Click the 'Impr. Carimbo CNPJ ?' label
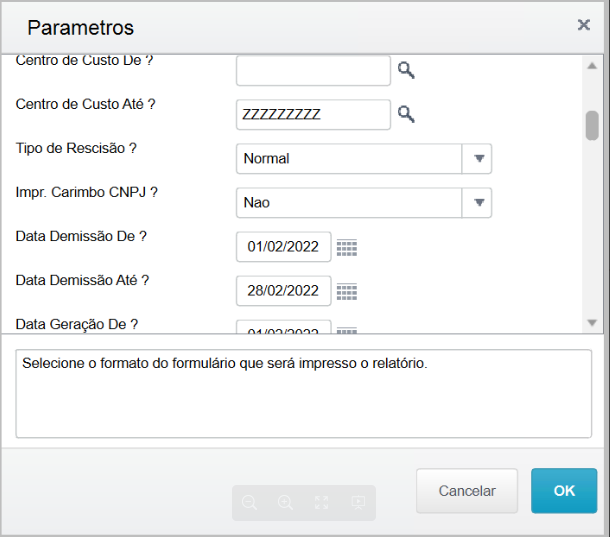 (86, 192)
